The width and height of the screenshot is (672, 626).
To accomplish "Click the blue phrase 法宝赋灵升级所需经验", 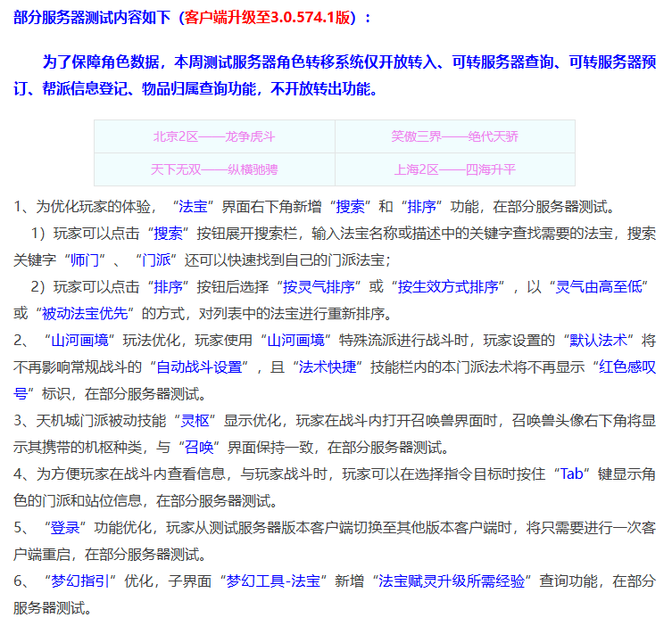I will (x=452, y=581).
